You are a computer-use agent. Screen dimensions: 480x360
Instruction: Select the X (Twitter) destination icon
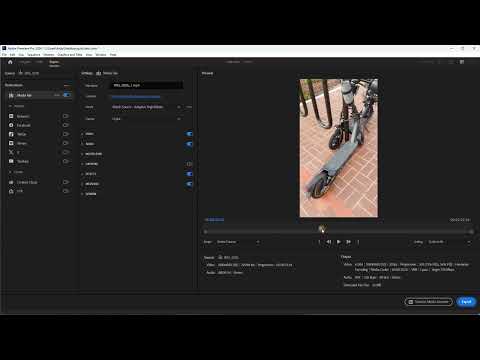tap(11, 152)
